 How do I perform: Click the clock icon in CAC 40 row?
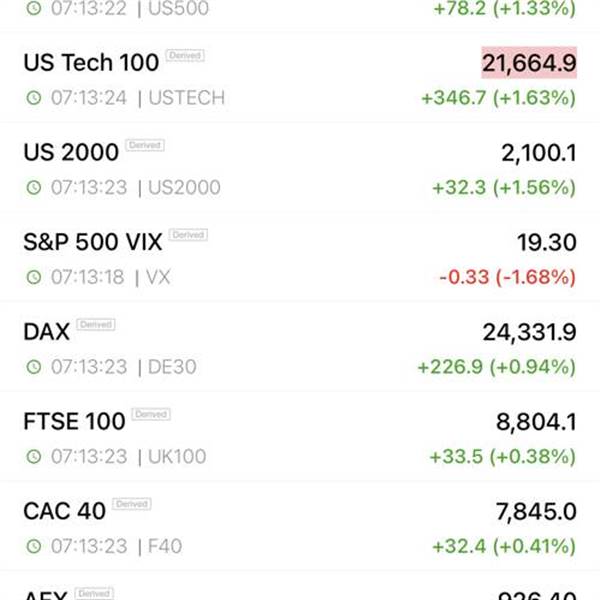(x=34, y=546)
